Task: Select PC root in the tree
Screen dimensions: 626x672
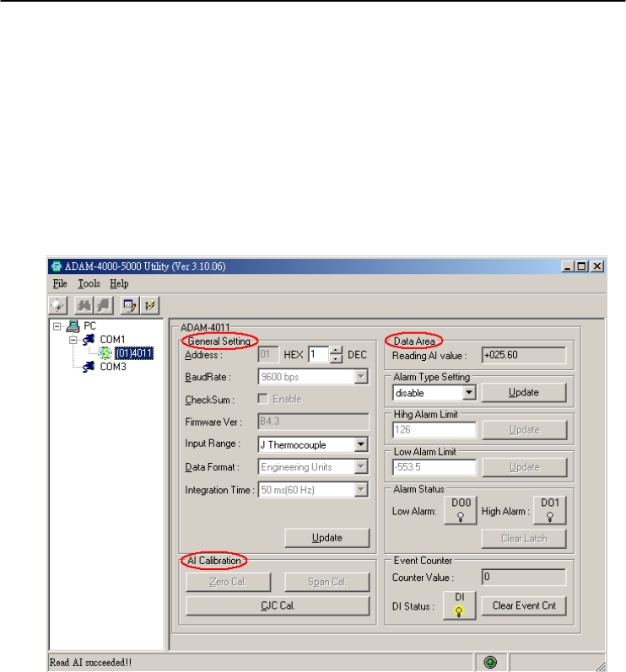Action: point(89,325)
